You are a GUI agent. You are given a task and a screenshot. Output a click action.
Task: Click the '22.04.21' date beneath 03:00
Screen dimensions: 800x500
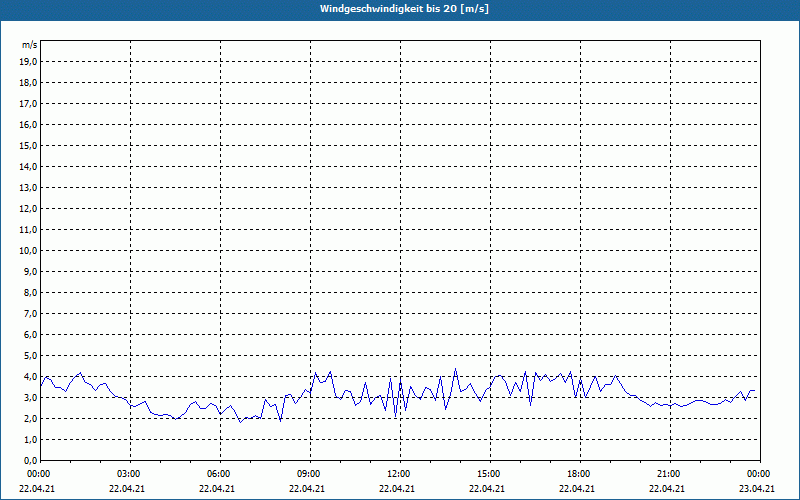click(x=127, y=489)
